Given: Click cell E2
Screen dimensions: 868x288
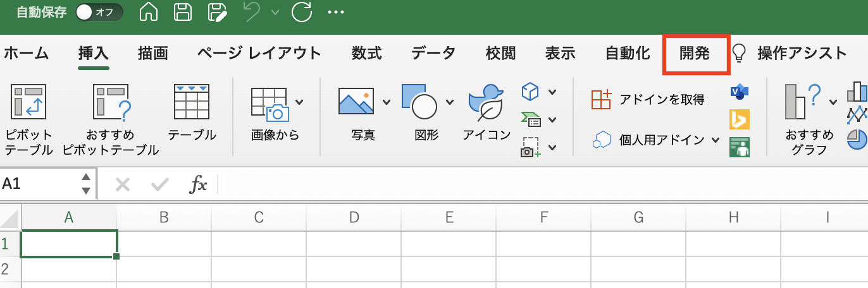Looking at the screenshot, I should tap(449, 270).
